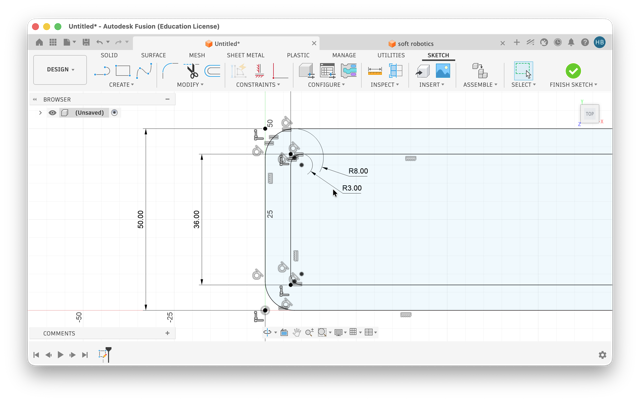
Task: Expand the CREATE dropdown menu
Action: tap(121, 84)
